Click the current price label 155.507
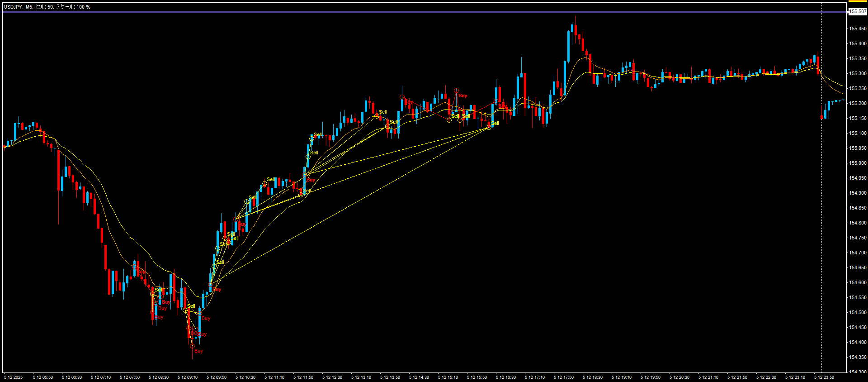Viewport: 868px width, 382px height. [x=858, y=12]
